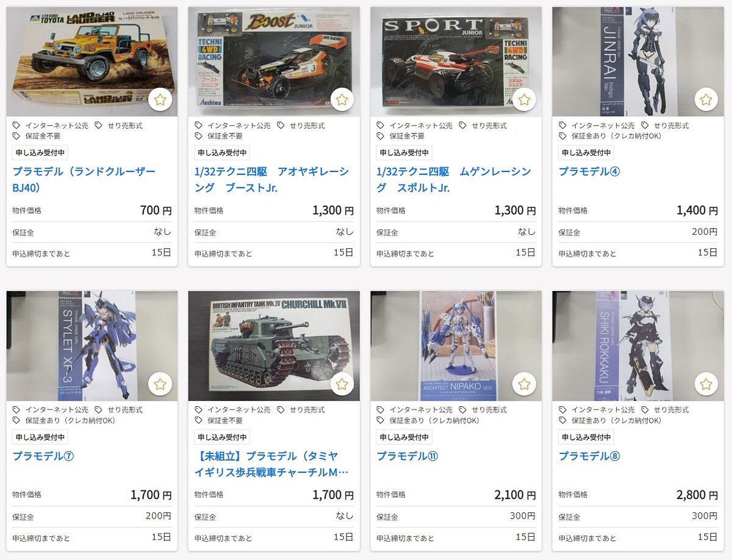Open プラモデル(ランドクルーザーBJ40) link
The width and height of the screenshot is (732, 560).
click(84, 179)
